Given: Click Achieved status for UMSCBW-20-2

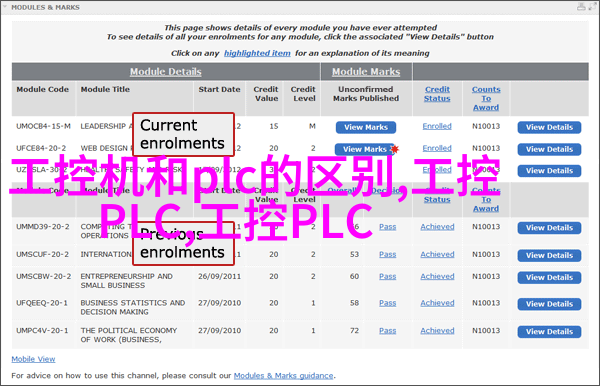Looking at the screenshot, I should click(437, 276).
